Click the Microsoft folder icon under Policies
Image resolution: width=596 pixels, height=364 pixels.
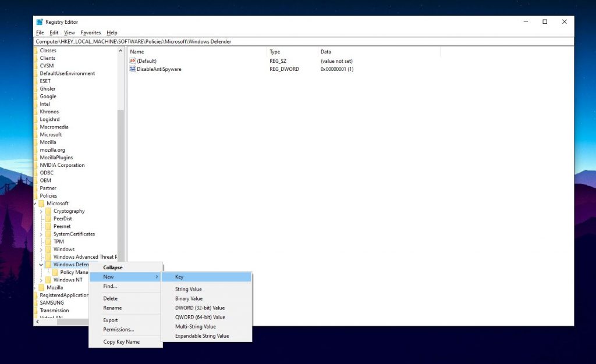click(41, 204)
